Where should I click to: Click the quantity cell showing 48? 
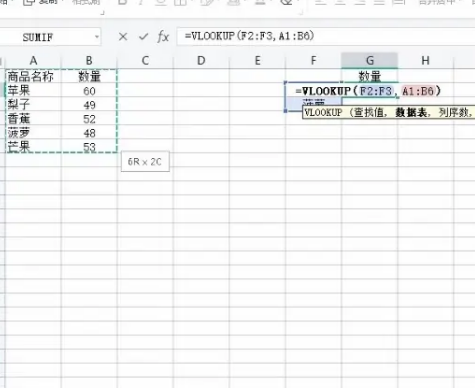click(x=89, y=133)
